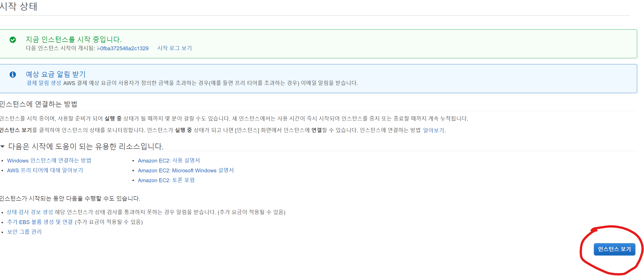Image resolution: width=644 pixels, height=276 pixels.
Task: Open AWS 프리 티어에 대해 알아보기 link
Action: [x=45, y=170]
